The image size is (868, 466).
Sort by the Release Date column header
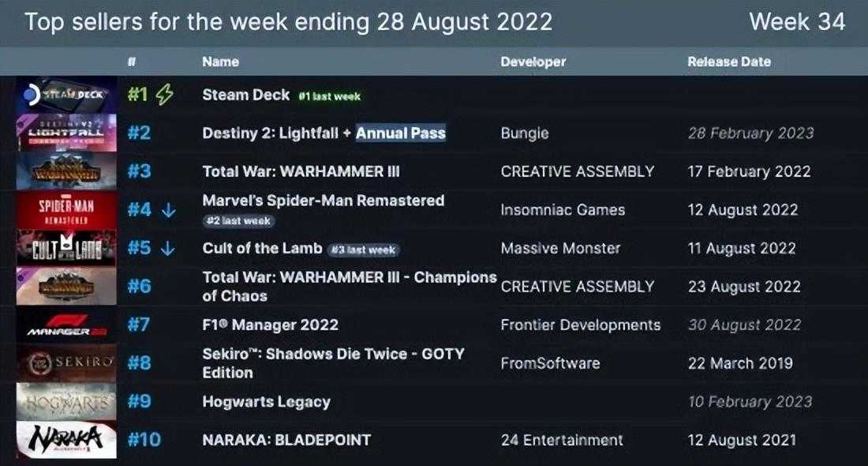pyautogui.click(x=728, y=62)
